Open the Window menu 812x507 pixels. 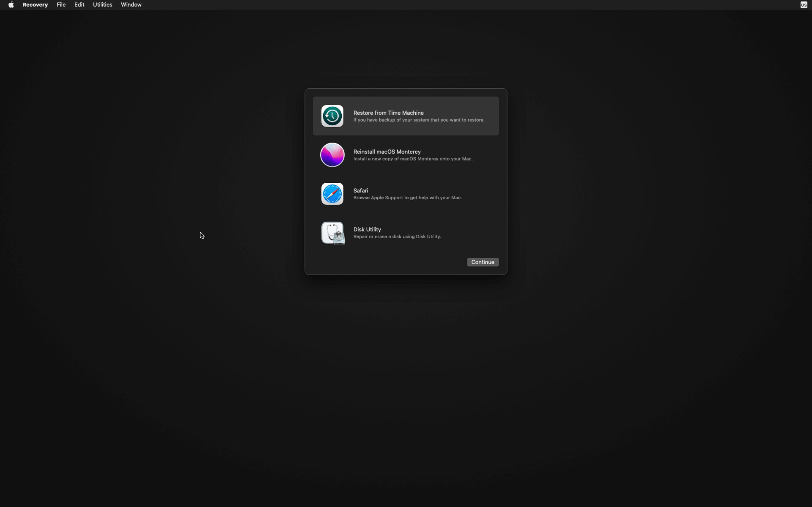click(x=131, y=5)
